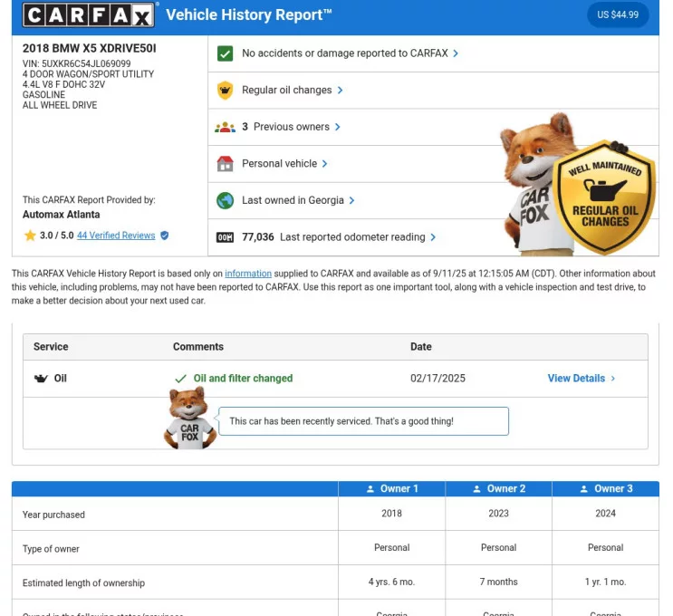Select 2018 BMW X5 XDRIVE50I title

coord(90,48)
